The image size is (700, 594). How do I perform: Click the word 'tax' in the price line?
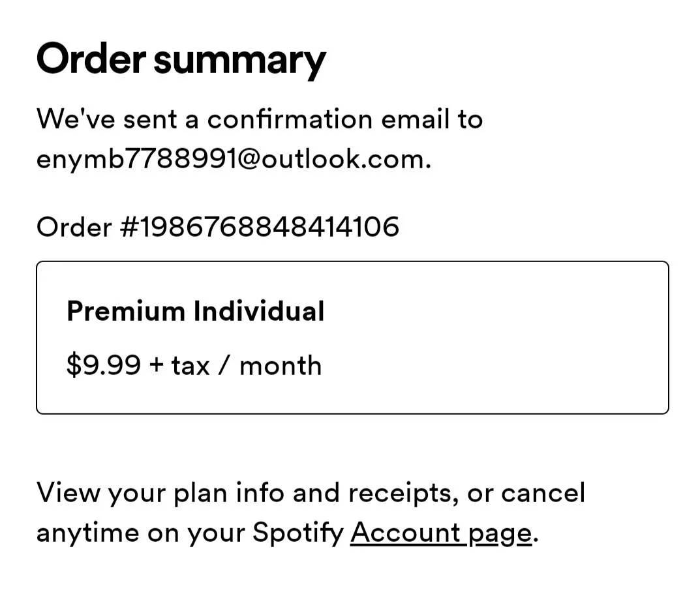click(190, 366)
